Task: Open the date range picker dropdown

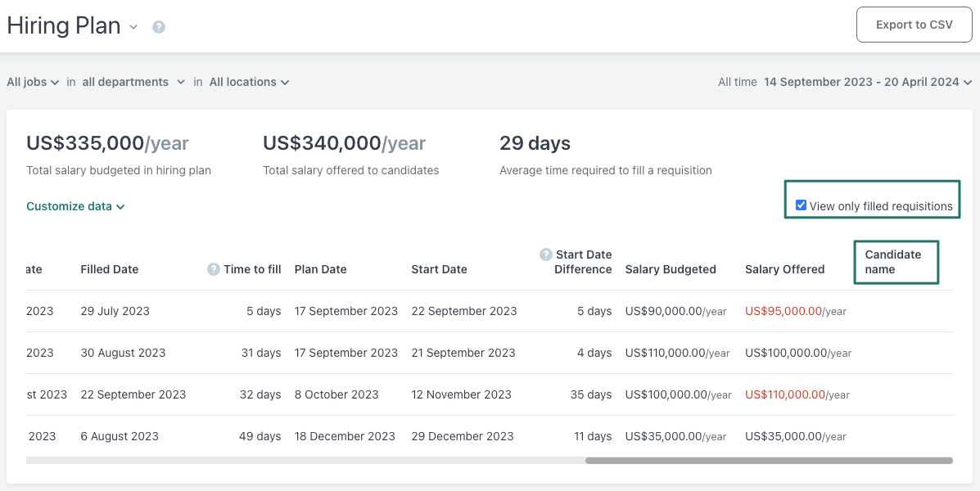Action: 867,82
